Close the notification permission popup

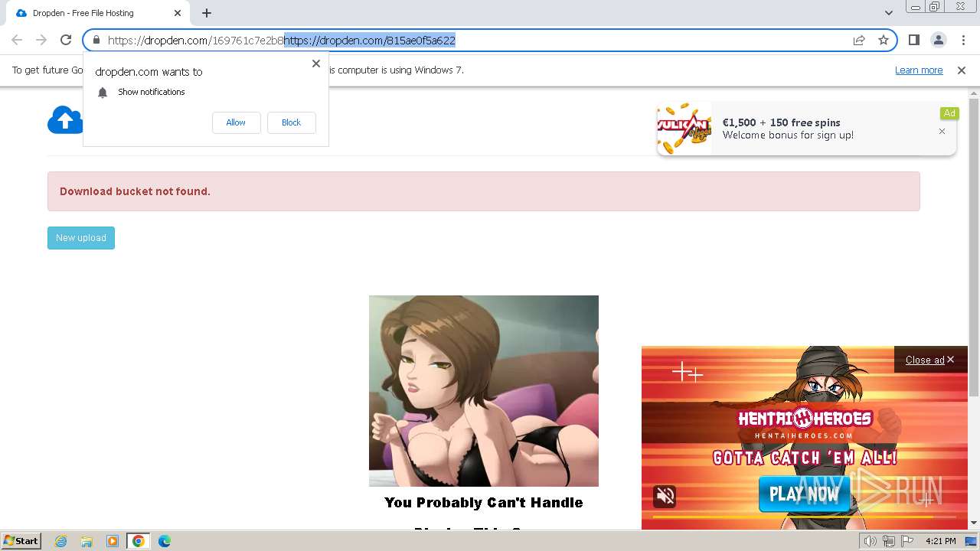pyautogui.click(x=316, y=64)
